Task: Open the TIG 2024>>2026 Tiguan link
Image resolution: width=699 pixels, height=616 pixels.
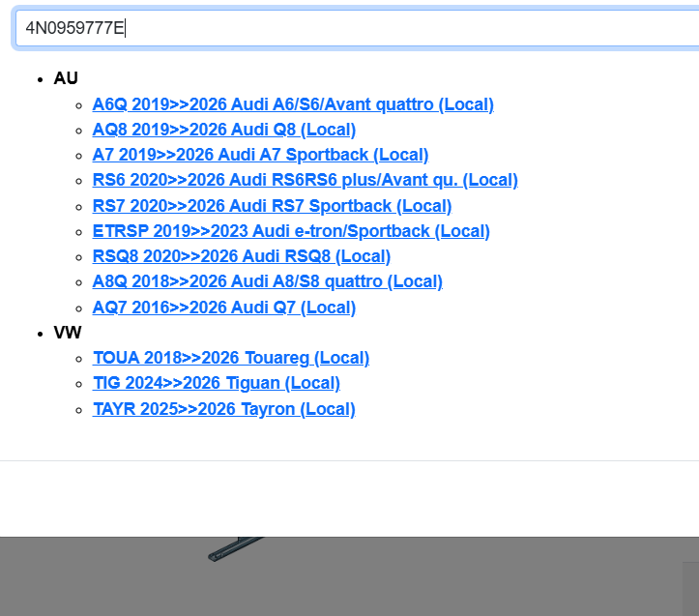Action: (216, 383)
